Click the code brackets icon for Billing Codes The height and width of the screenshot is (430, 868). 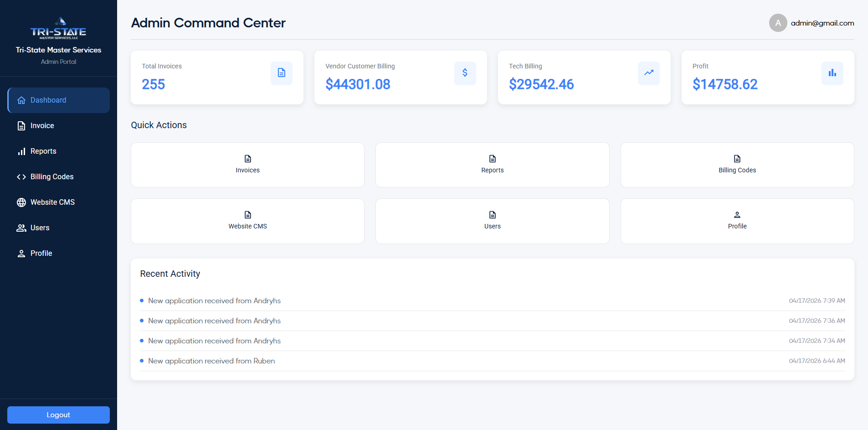click(21, 177)
